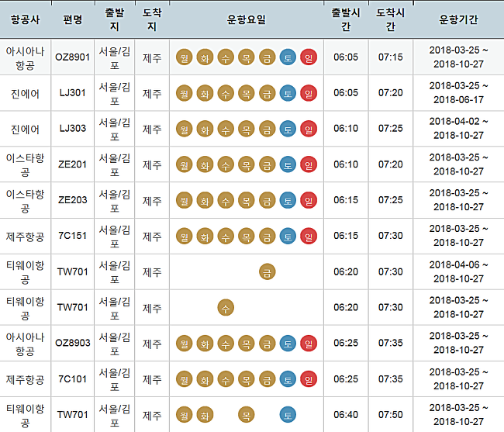The image size is (504, 432).
Task: Select the 일 red icon in 7C101 row
Action: tap(309, 379)
